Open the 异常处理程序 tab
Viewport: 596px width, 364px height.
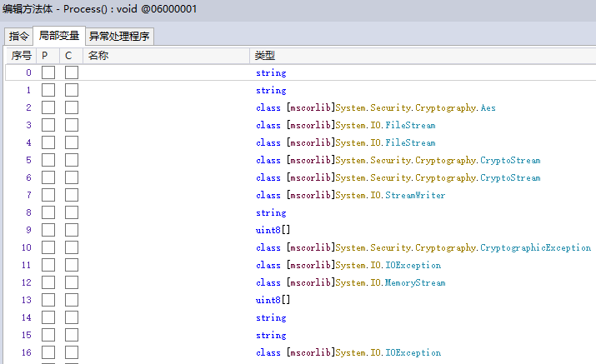coord(119,37)
